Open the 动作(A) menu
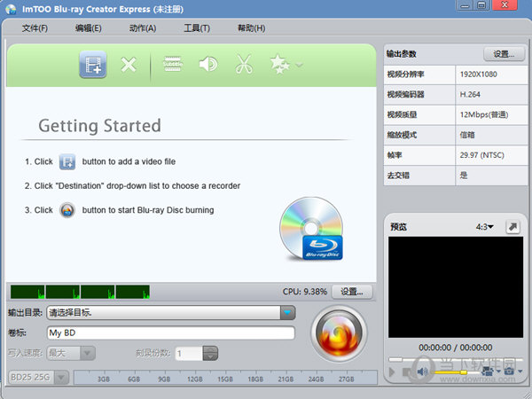This screenshot has width=532, height=399. pos(143,27)
